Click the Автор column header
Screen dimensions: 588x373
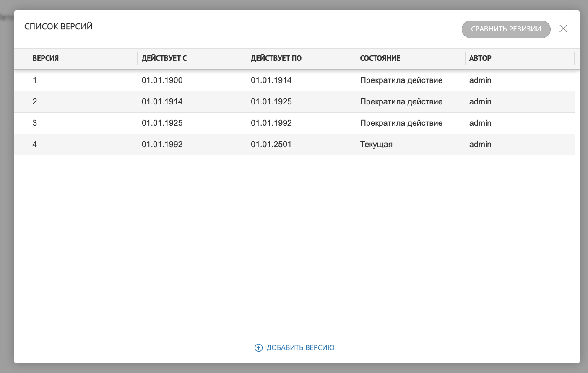point(480,58)
